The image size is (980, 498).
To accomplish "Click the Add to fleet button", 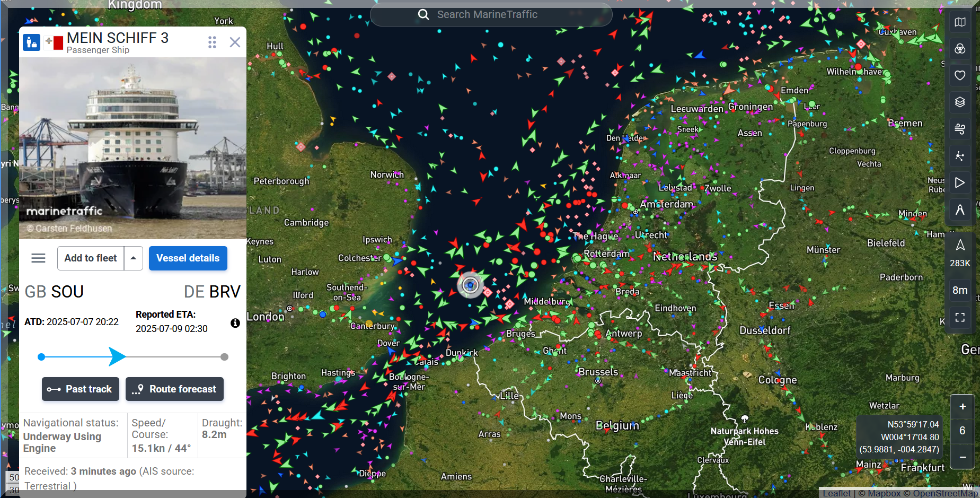I will [x=91, y=258].
